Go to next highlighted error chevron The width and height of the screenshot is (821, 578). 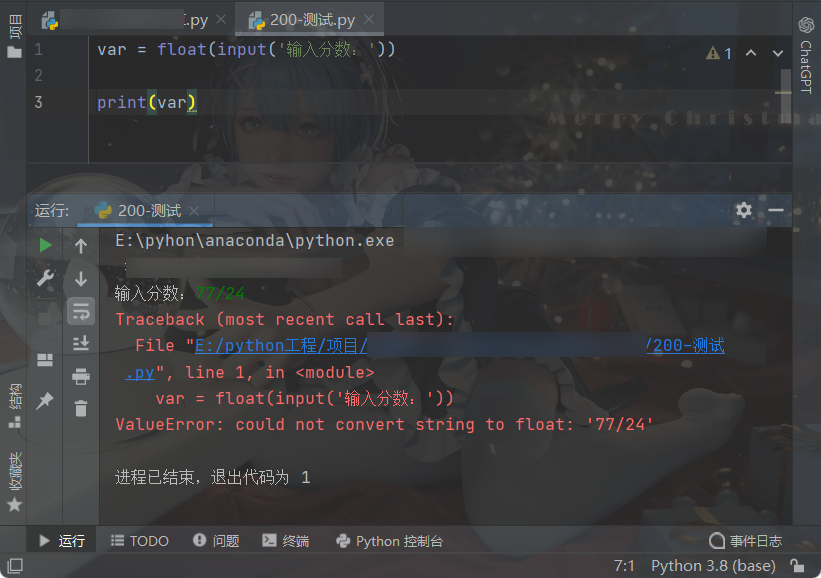(778, 53)
